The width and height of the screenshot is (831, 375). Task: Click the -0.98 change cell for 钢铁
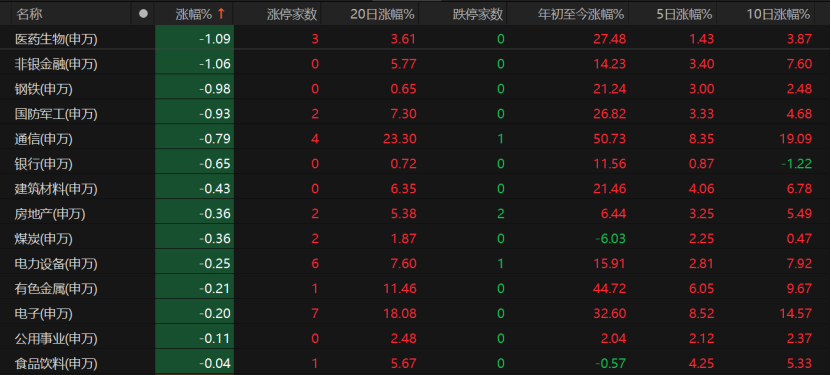pos(195,88)
